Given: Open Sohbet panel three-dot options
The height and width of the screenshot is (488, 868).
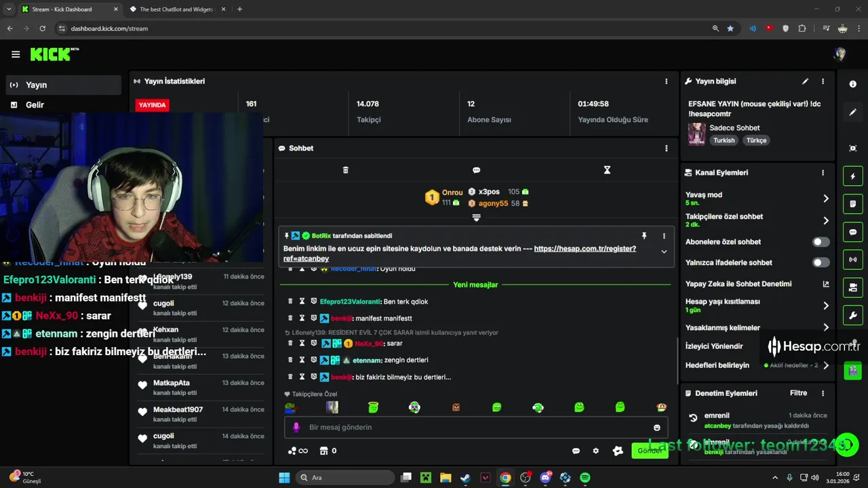Looking at the screenshot, I should coord(666,148).
